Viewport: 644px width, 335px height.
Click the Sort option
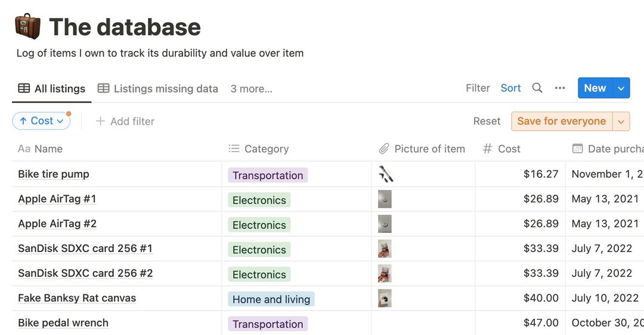(510, 88)
